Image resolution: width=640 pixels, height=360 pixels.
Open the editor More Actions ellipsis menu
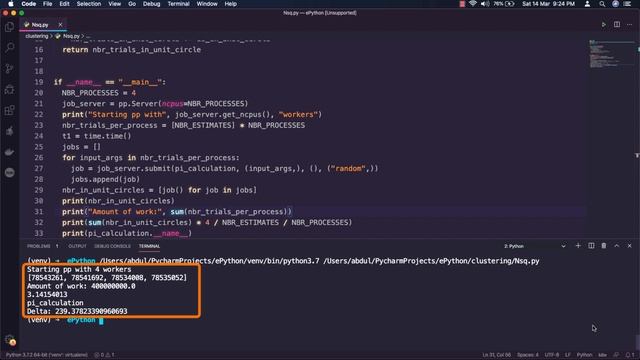coord(629,25)
